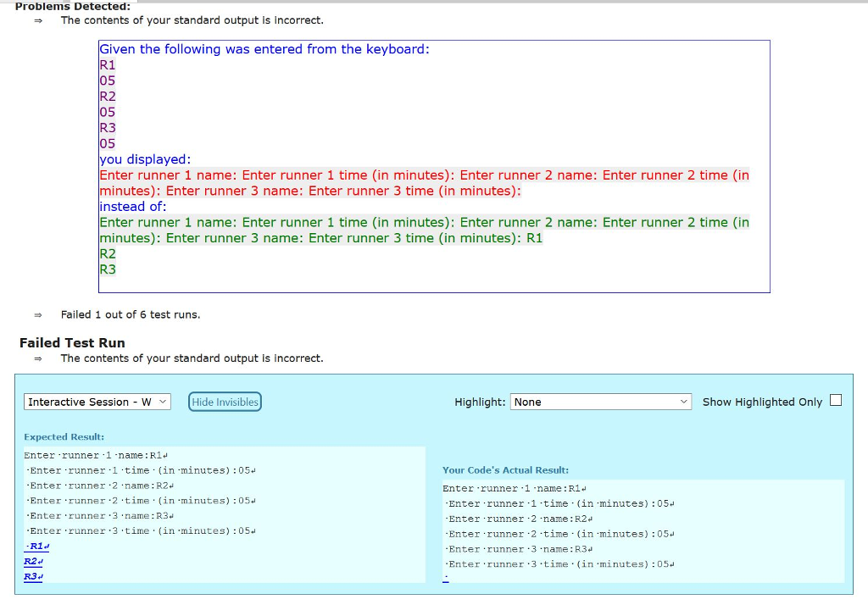868x605 pixels.
Task: Tick the Show Highlighted Only checkbox
Action: pos(836,400)
